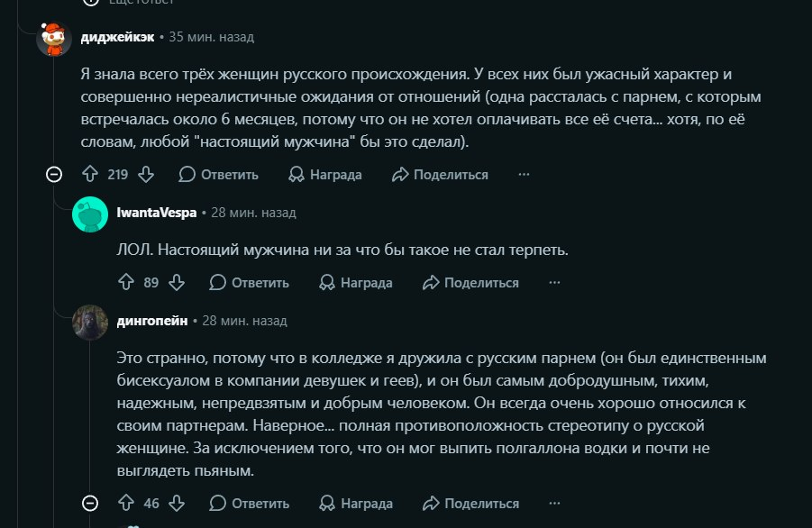
Task: Share IwantaVespa's comment via Поделиться
Action: [x=470, y=283]
